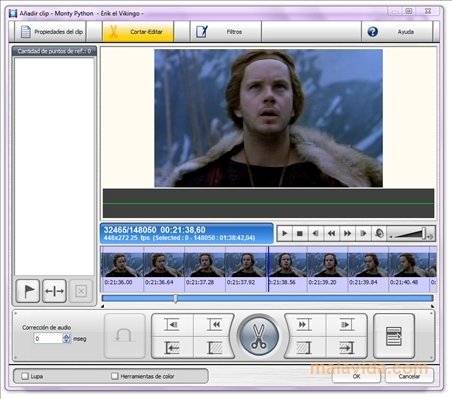Mute audio with the speaker icon
Image resolution: width=452 pixels, height=399 pixels.
379,233
